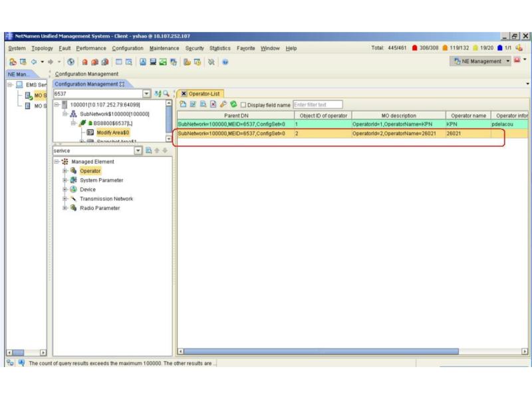Click the orange alarm indicator showing 119/132
Image resolution: width=532 pixels, height=399 pixels.
(x=445, y=48)
